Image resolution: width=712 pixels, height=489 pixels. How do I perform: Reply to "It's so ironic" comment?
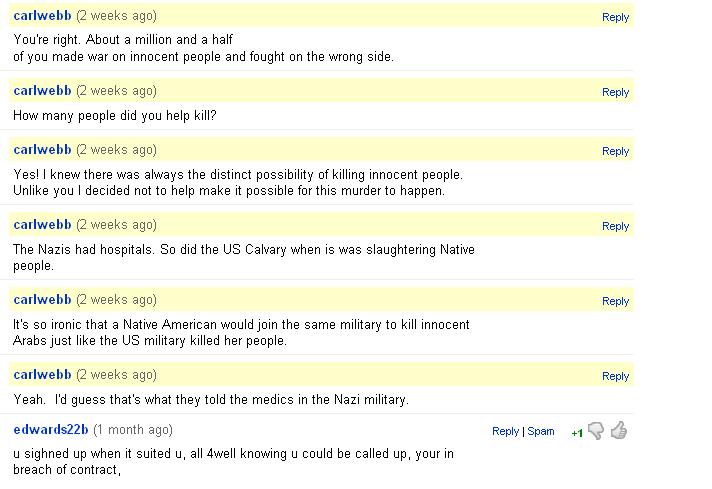point(615,301)
